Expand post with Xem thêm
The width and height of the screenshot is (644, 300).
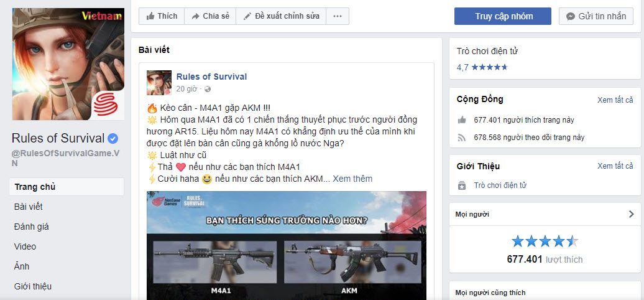pyautogui.click(x=352, y=179)
